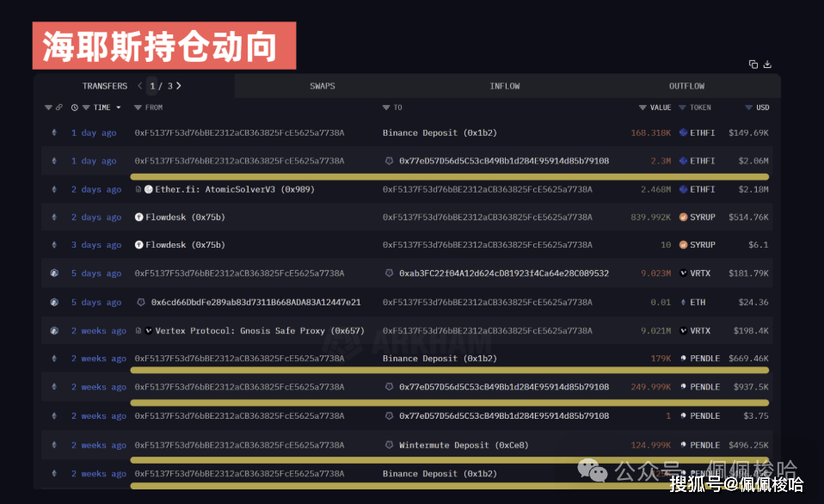824x504 pixels.
Task: Click the VRTX token icon in $181.79K row
Action: [683, 274]
